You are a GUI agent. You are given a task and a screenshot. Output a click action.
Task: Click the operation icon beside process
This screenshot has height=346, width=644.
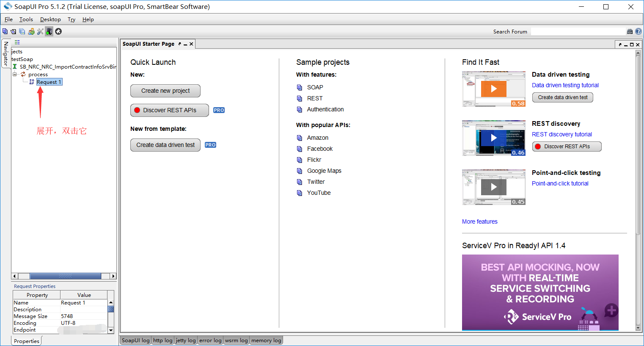coord(23,75)
